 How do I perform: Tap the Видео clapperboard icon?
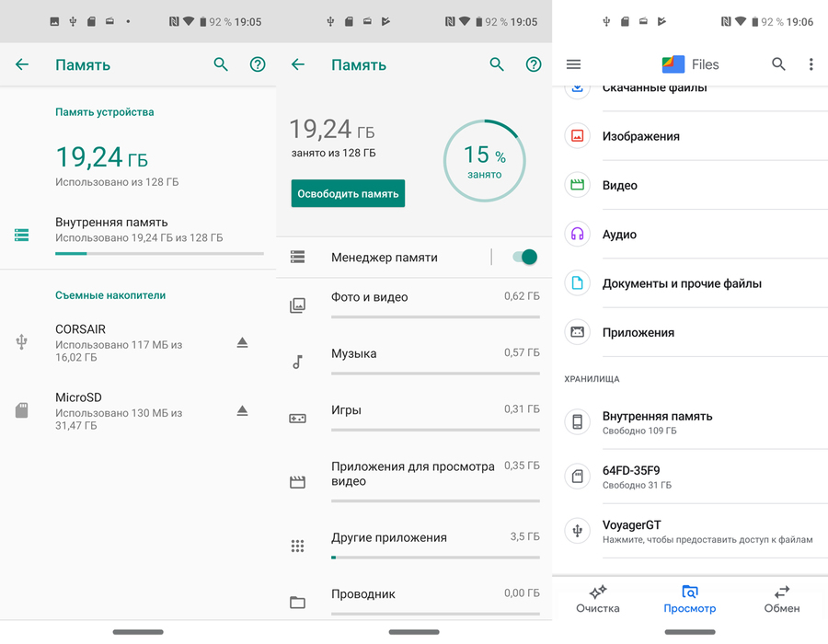pyautogui.click(x=577, y=185)
